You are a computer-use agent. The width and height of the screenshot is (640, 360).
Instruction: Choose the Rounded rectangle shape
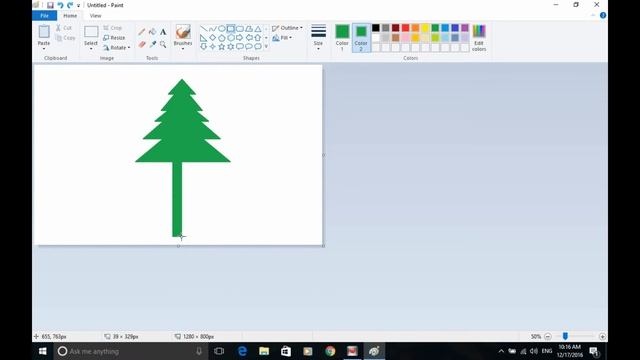tap(240, 29)
